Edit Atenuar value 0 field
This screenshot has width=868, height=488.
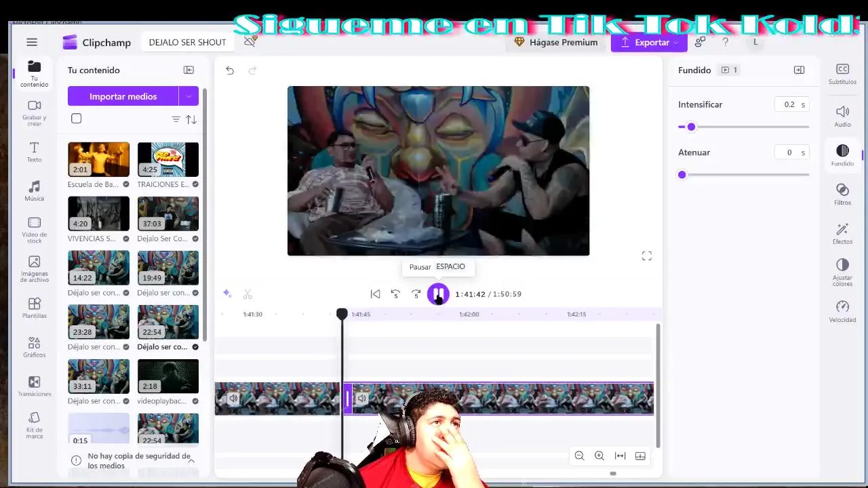[792, 152]
